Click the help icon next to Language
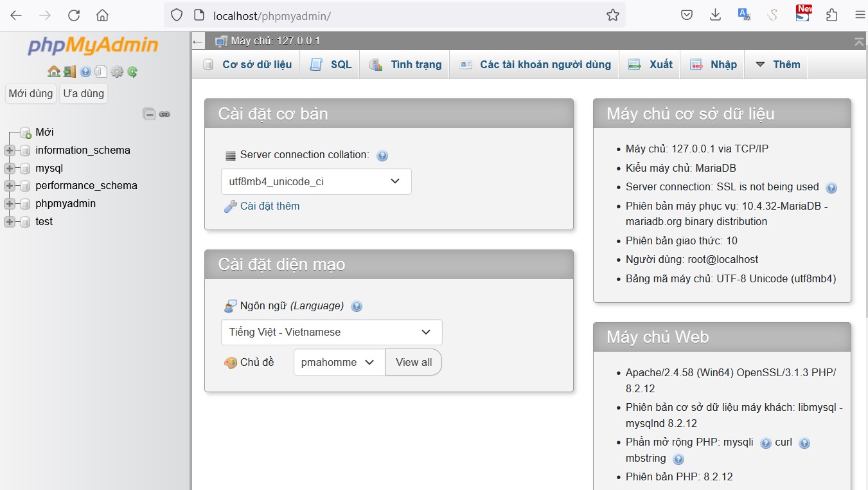 click(357, 307)
